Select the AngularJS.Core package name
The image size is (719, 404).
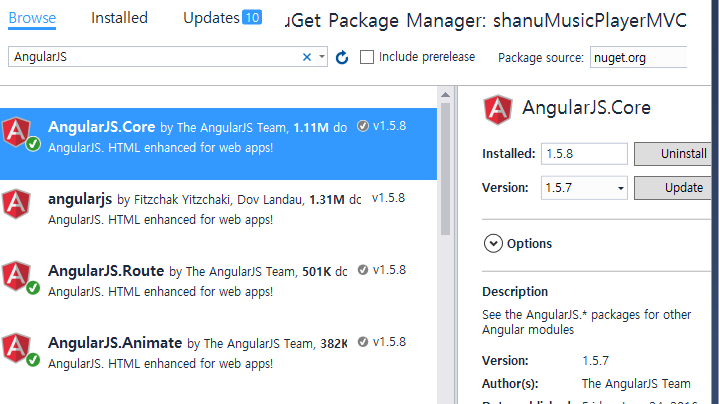(101, 127)
